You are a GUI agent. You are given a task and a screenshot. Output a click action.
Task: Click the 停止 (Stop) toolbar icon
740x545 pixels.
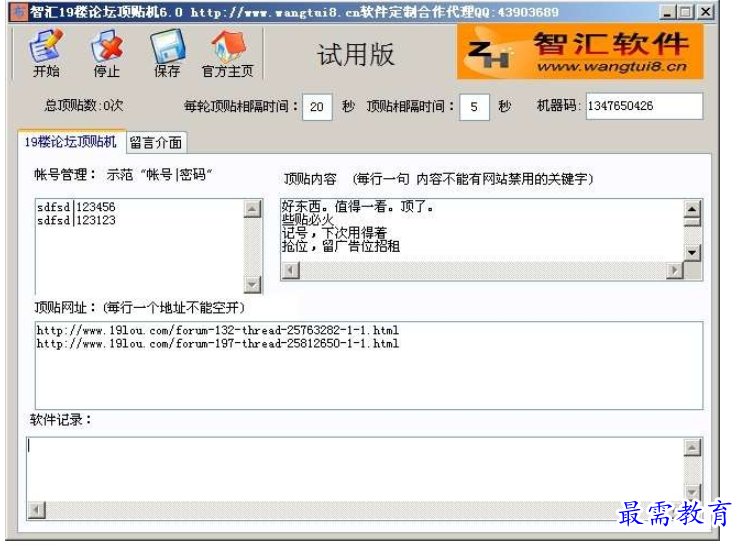pos(107,53)
